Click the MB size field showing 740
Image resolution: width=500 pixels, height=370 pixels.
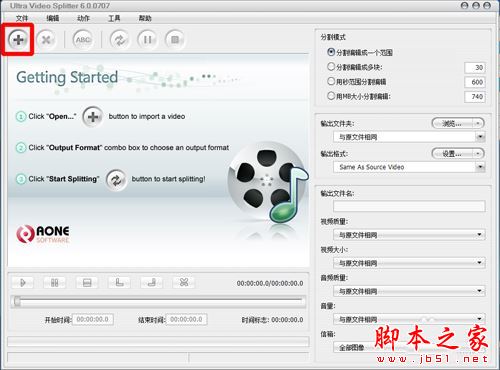[475, 97]
